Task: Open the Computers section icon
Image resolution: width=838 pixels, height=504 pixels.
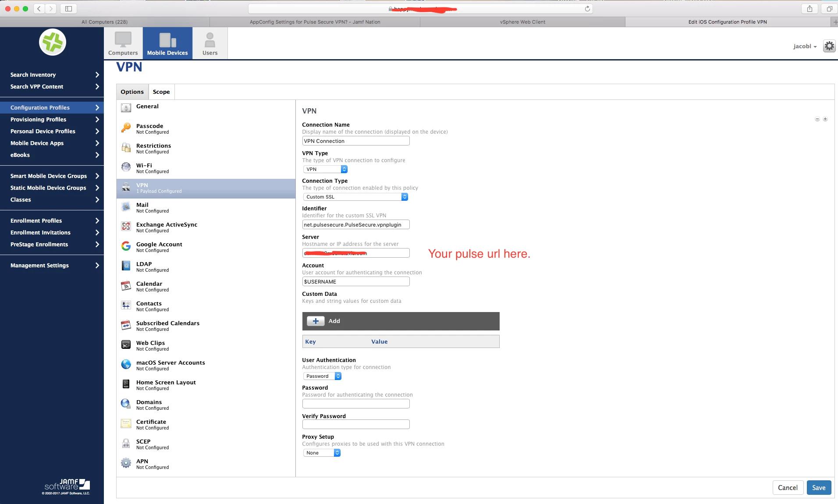Action: 123,43
